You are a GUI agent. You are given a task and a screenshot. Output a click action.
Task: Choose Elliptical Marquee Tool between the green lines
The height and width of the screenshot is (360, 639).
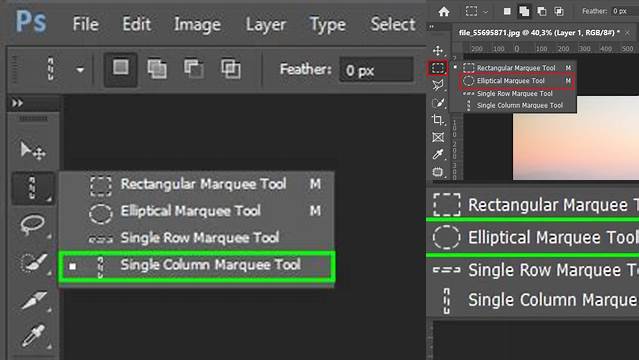point(533,237)
